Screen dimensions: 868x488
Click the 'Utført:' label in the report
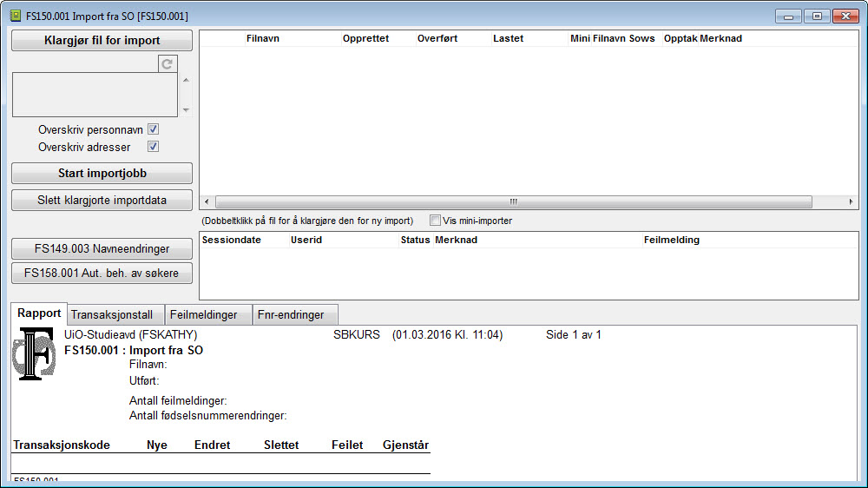tap(144, 380)
